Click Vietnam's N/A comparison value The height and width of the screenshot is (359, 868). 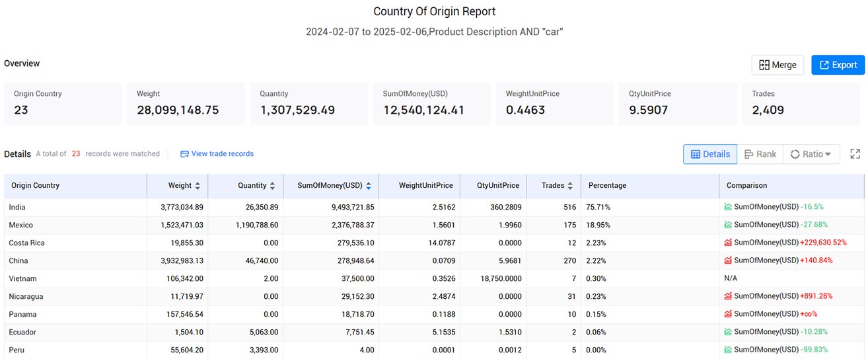click(731, 278)
